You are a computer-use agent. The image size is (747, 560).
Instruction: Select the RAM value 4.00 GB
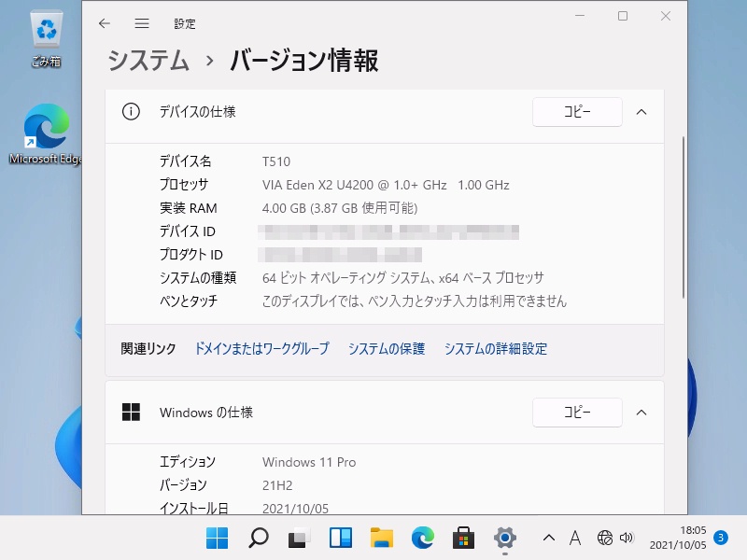coord(340,208)
